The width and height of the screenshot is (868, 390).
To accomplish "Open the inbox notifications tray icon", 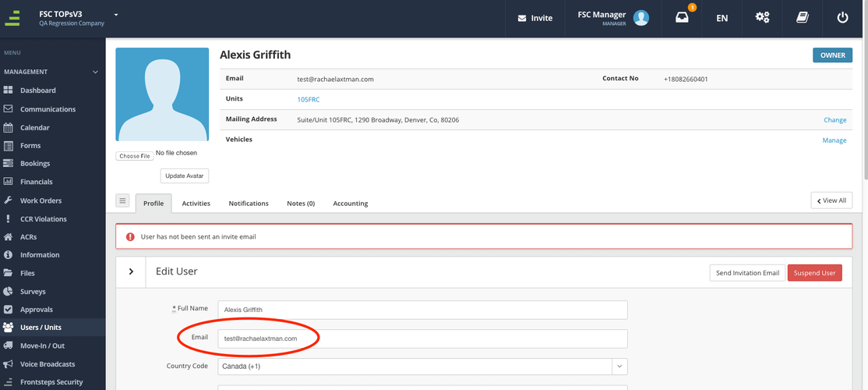I will click(x=682, y=18).
